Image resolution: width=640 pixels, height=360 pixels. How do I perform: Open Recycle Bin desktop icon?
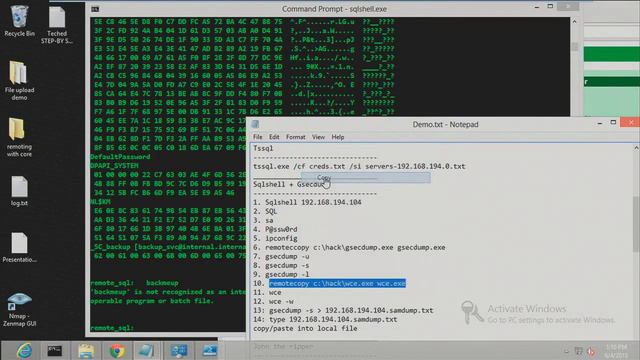[19, 21]
